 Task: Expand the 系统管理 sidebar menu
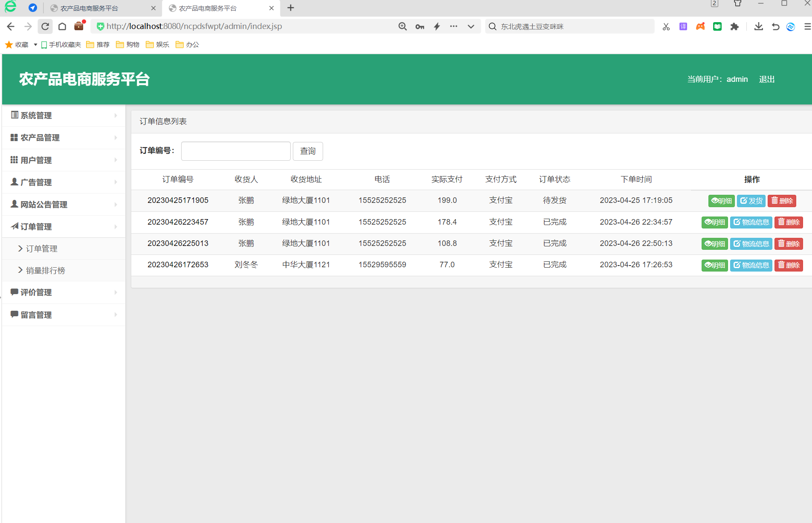tap(64, 116)
